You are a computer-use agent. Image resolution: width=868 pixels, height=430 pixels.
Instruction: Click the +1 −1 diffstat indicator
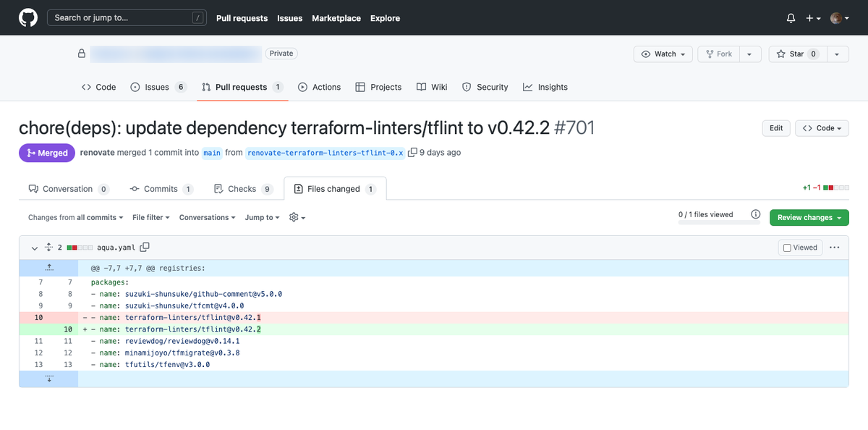click(825, 188)
